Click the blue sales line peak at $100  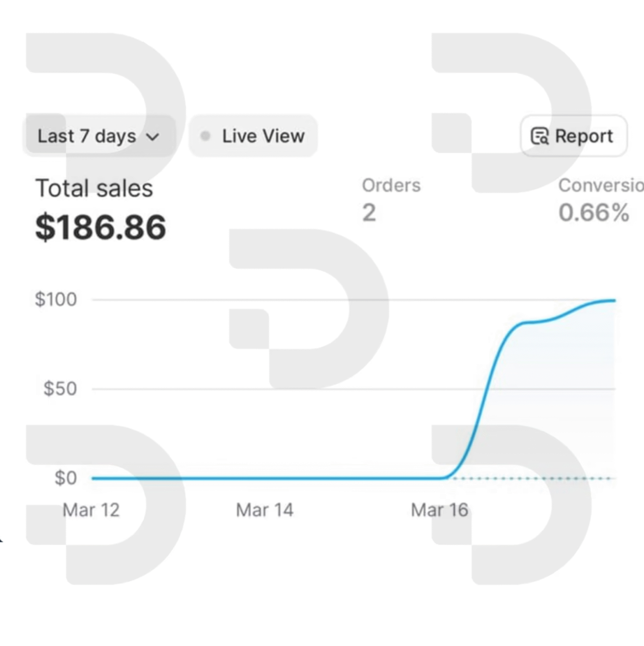point(612,301)
